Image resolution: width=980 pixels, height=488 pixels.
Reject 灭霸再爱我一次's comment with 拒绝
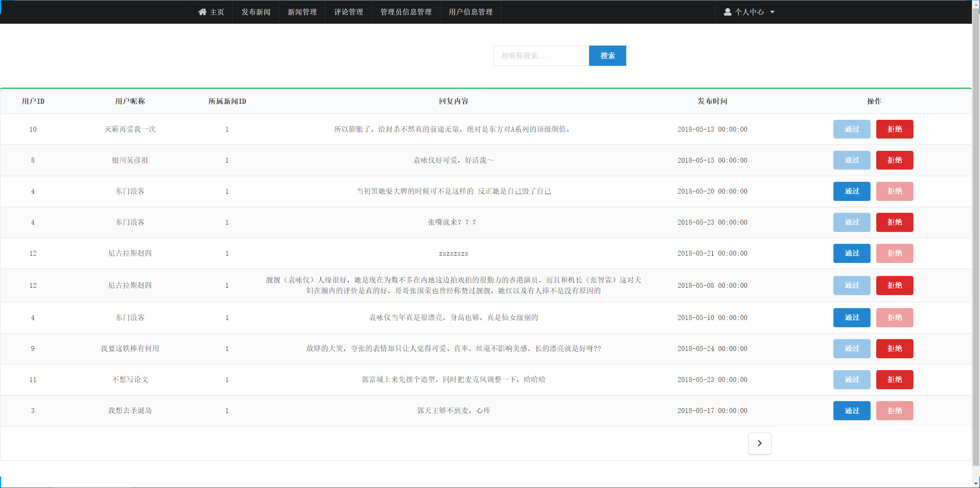(x=895, y=129)
